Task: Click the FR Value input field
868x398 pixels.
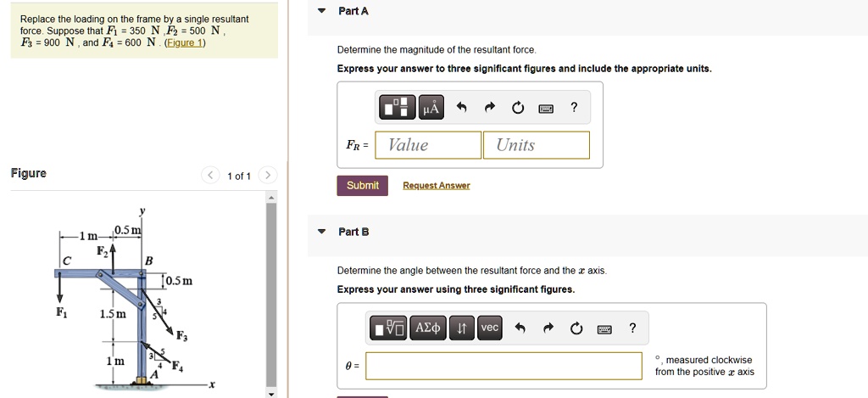Action: click(430, 145)
